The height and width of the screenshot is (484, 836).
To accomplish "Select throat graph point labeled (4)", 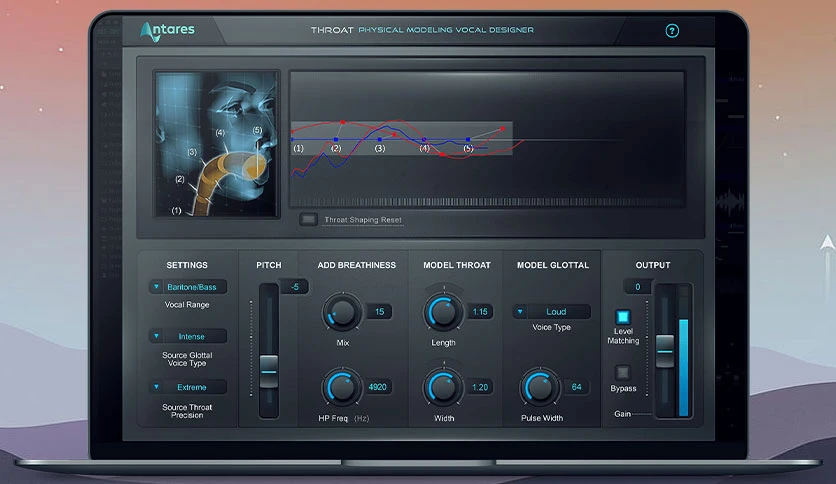I will tap(424, 140).
